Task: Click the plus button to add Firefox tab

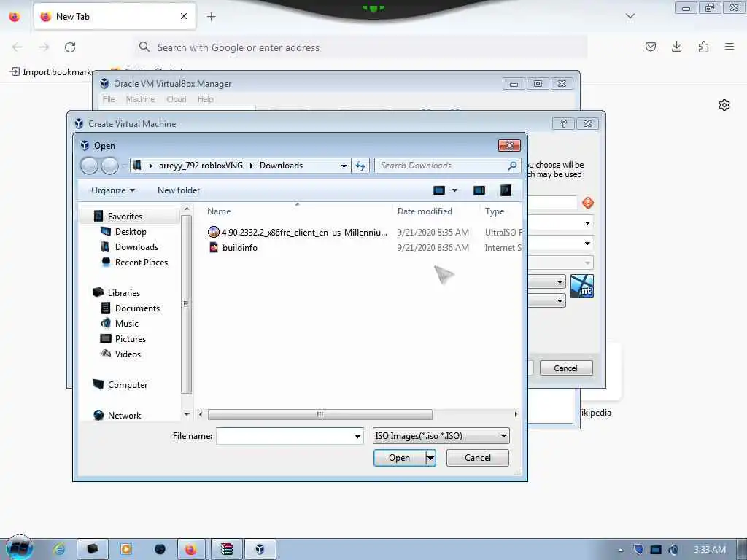Action: 212,17
